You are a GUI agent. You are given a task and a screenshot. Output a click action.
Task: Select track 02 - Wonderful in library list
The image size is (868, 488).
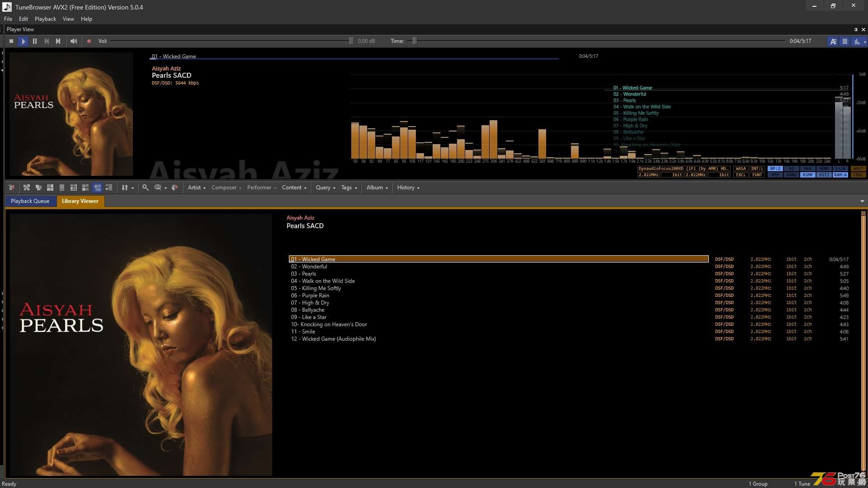click(499, 267)
